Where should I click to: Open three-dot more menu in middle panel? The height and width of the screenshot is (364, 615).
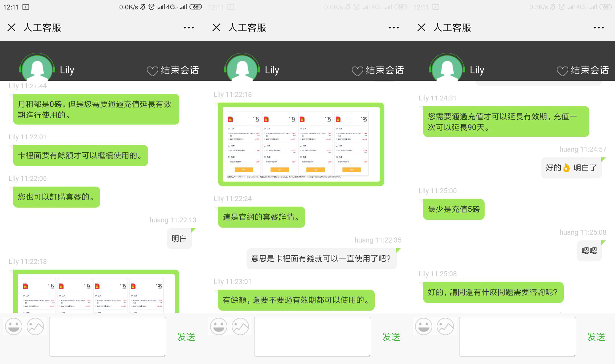(394, 28)
